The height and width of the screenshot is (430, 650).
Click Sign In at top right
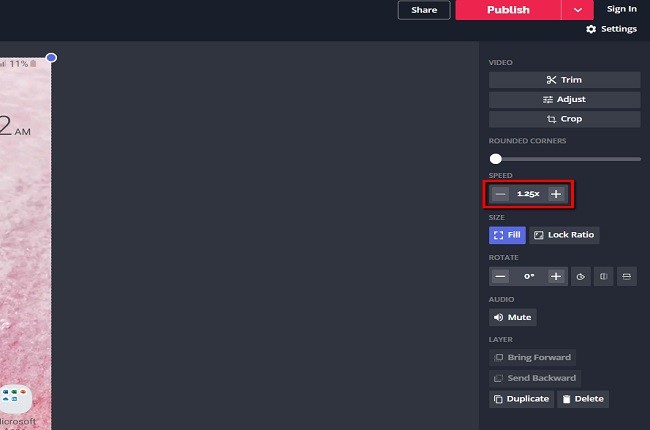coord(621,9)
